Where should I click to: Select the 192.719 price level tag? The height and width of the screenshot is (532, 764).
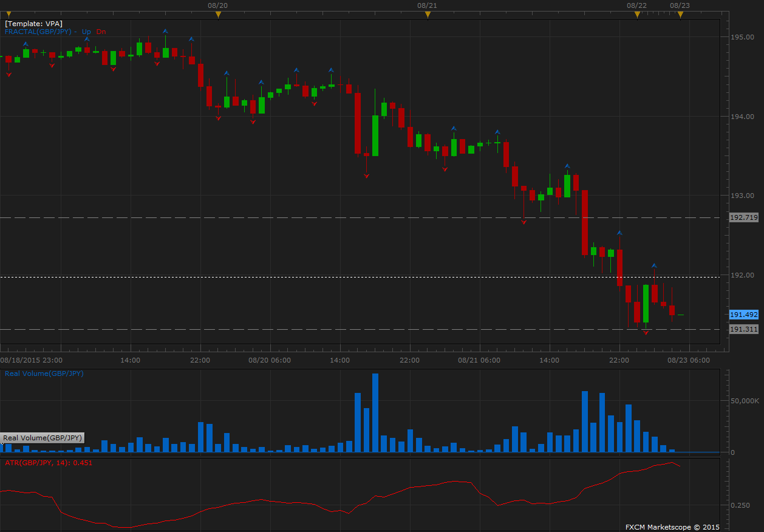743,217
